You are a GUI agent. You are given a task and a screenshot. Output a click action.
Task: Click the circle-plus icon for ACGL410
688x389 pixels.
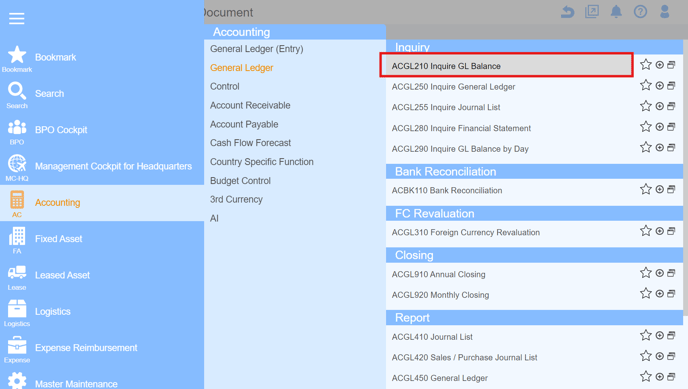[659, 335]
